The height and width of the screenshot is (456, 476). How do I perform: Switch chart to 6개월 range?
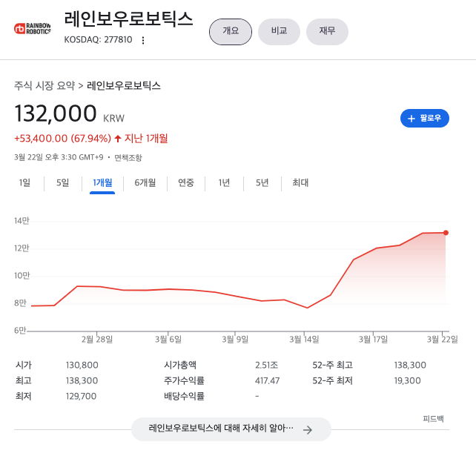click(x=145, y=182)
